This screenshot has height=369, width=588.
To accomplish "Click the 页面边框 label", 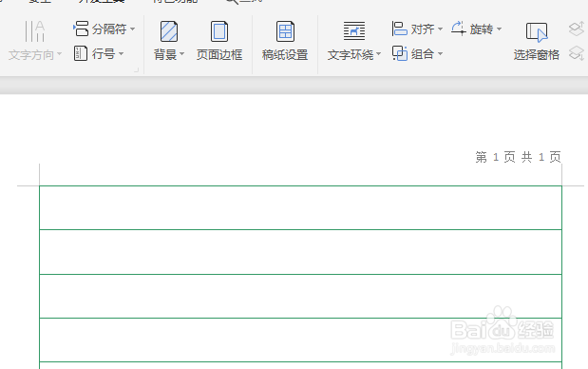I will coord(219,55).
